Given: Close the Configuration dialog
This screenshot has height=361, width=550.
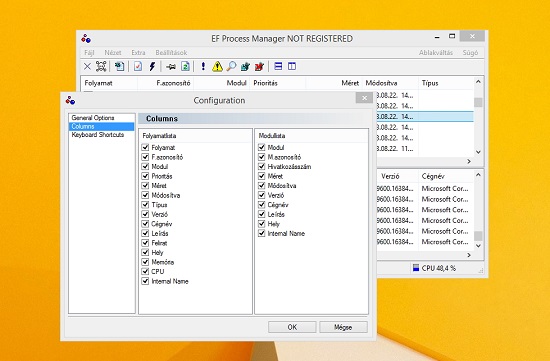Looking at the screenshot, I should point(364,98).
